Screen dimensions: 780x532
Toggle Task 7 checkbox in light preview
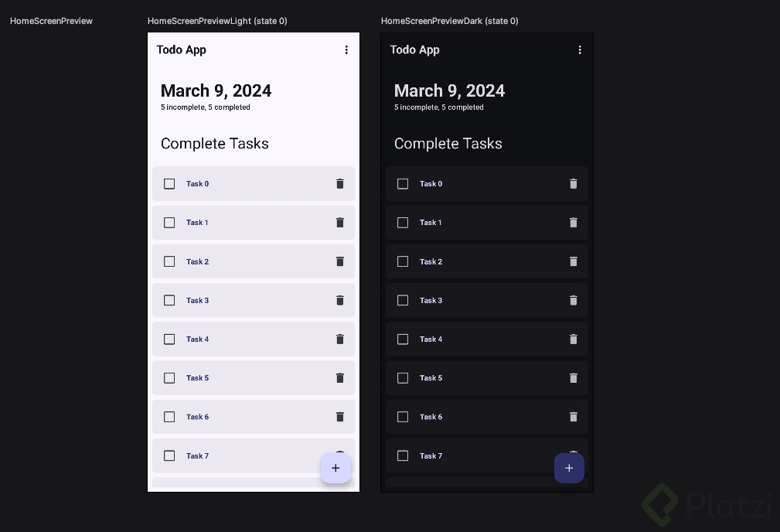pos(169,455)
